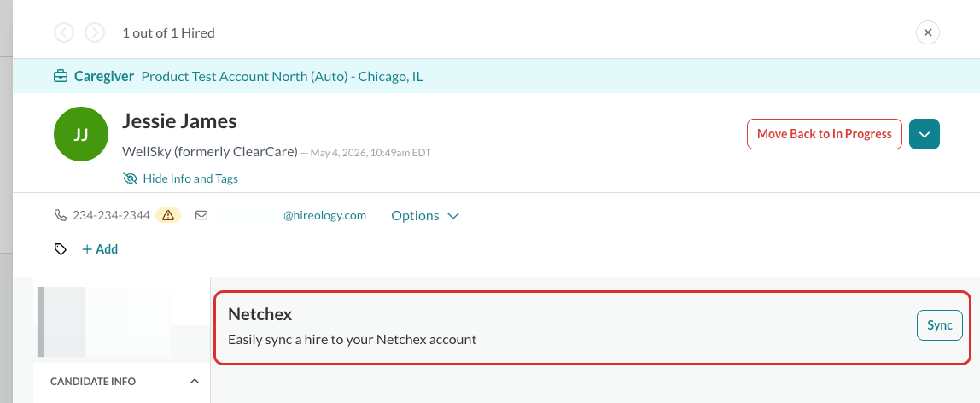The width and height of the screenshot is (980, 403).
Task: Click phone number 234-234-2344
Action: (x=111, y=215)
